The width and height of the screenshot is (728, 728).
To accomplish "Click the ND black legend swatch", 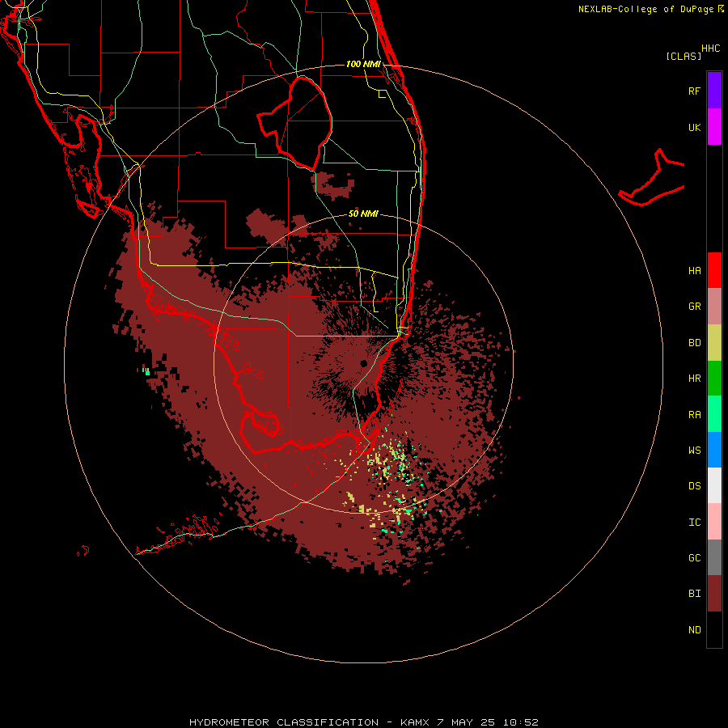I will pos(714,629).
